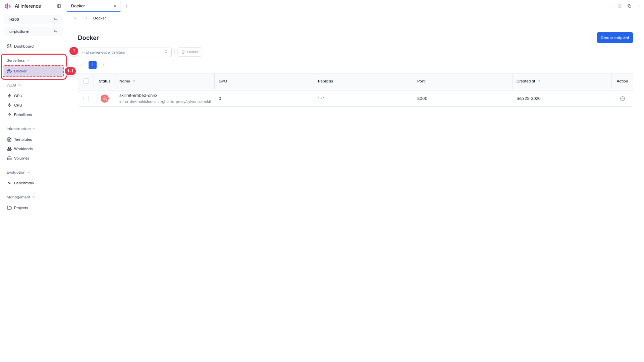Screen dimensions: 644x362
Task: Close the Docker tab
Action: pyautogui.click(x=115, y=6)
